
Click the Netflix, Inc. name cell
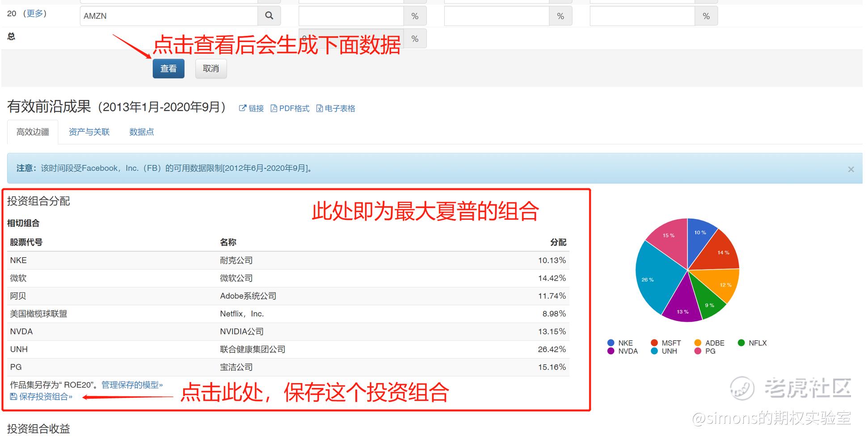click(x=242, y=314)
